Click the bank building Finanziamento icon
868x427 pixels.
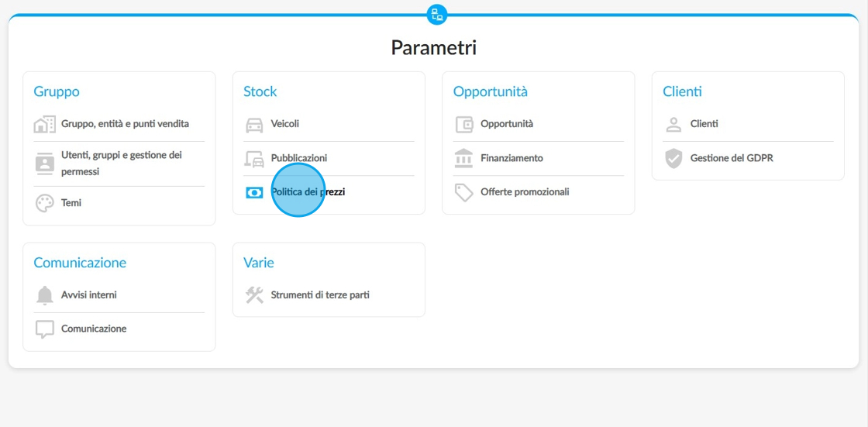click(x=464, y=158)
